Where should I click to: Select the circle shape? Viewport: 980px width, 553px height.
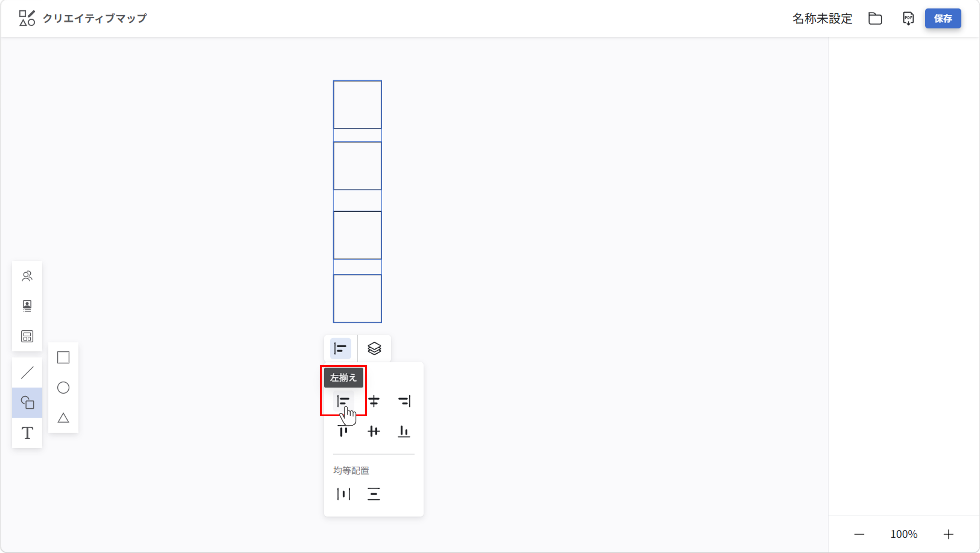coord(63,387)
